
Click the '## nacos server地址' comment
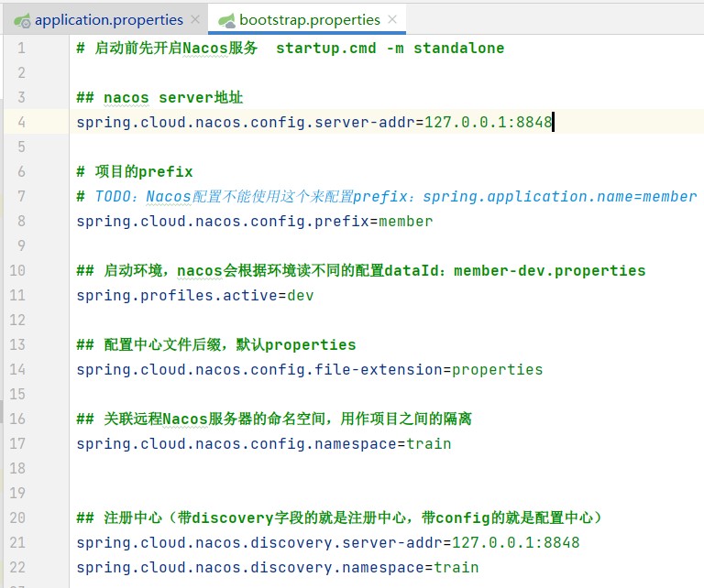coord(159,97)
